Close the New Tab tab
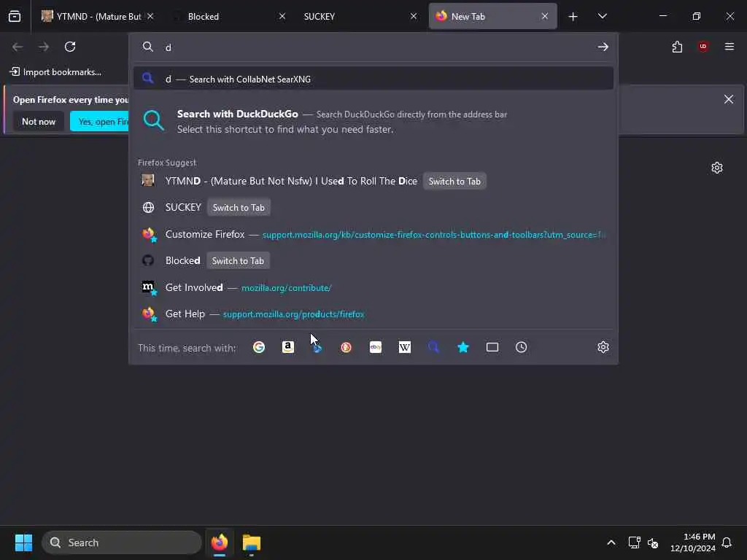This screenshot has height=560, width=747. 544,16
